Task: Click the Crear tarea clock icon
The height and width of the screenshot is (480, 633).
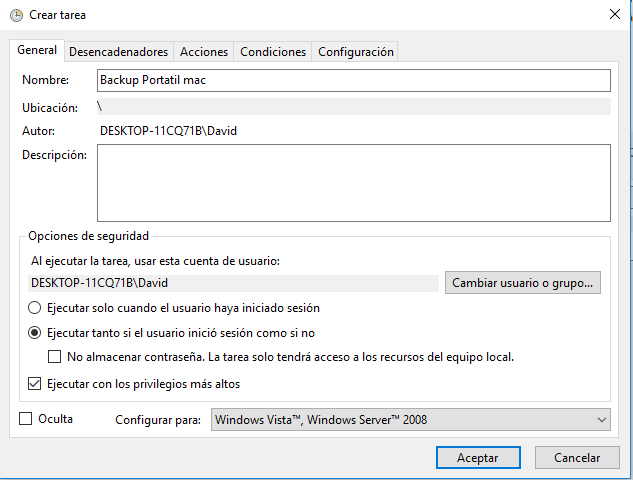Action: 16,15
